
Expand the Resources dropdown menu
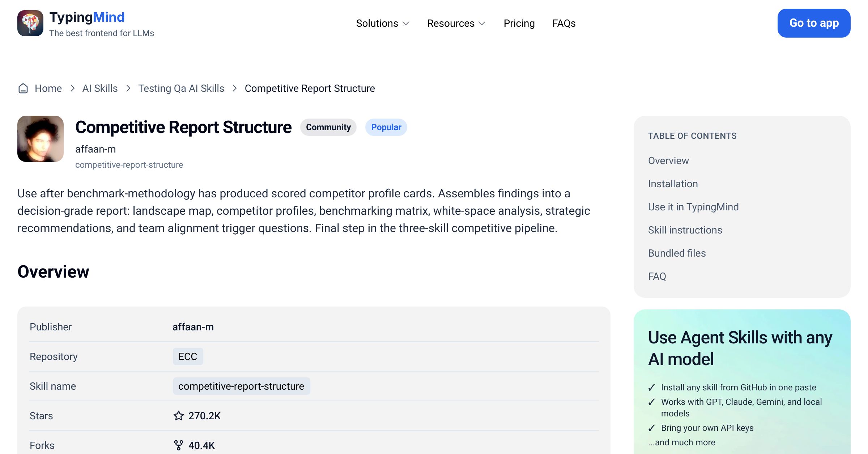pos(456,23)
